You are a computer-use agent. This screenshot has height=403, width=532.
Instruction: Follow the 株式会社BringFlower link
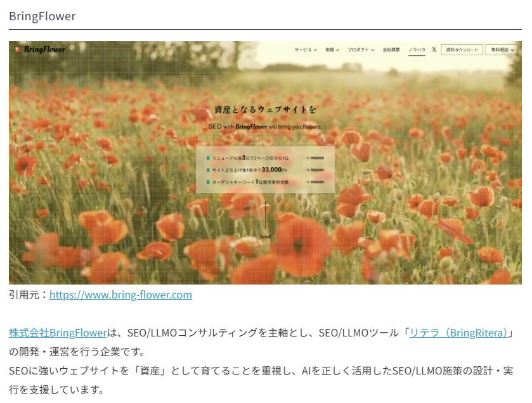tap(58, 333)
